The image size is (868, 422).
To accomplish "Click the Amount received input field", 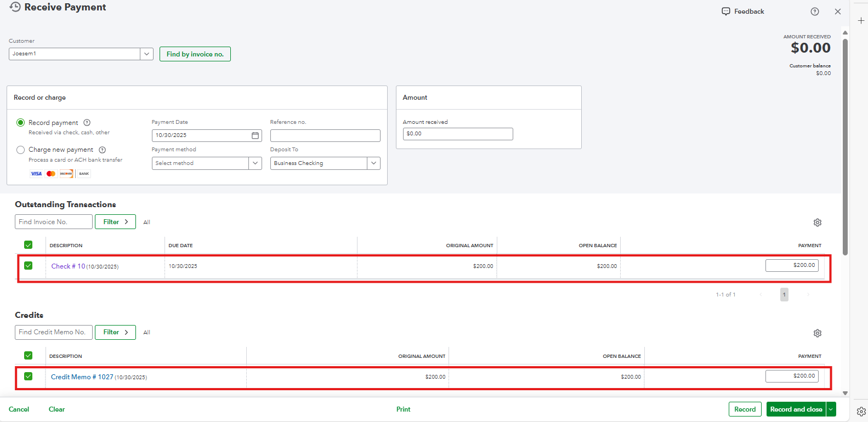I will coord(458,134).
